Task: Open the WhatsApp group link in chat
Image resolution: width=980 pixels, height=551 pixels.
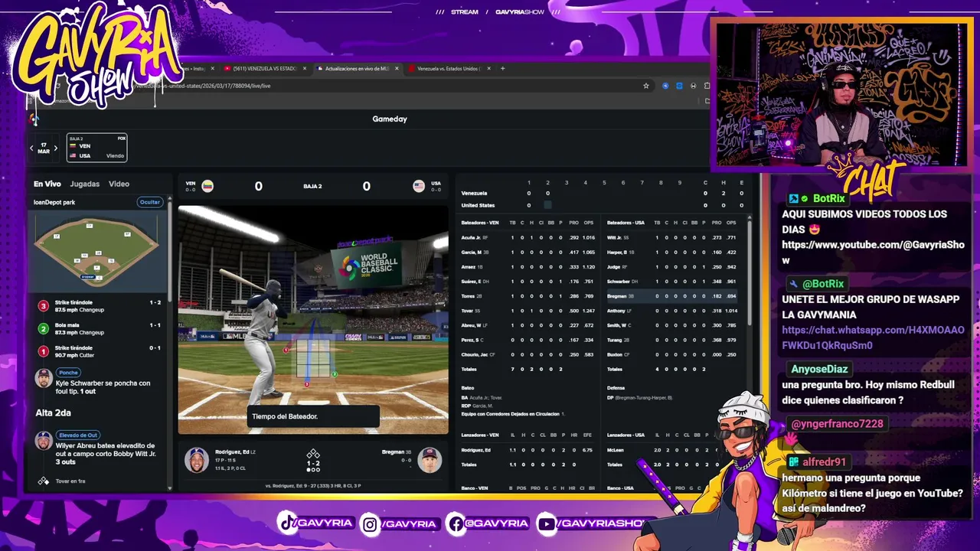Action: pyautogui.click(x=873, y=337)
